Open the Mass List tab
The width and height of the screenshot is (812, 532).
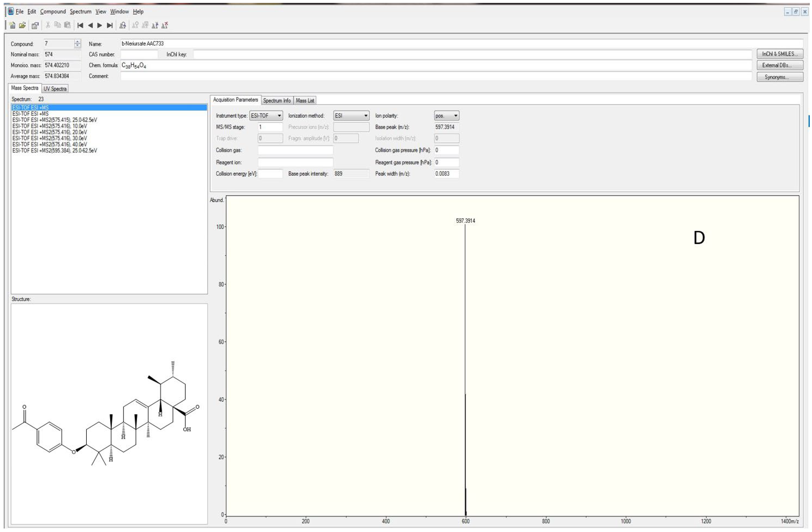[305, 101]
